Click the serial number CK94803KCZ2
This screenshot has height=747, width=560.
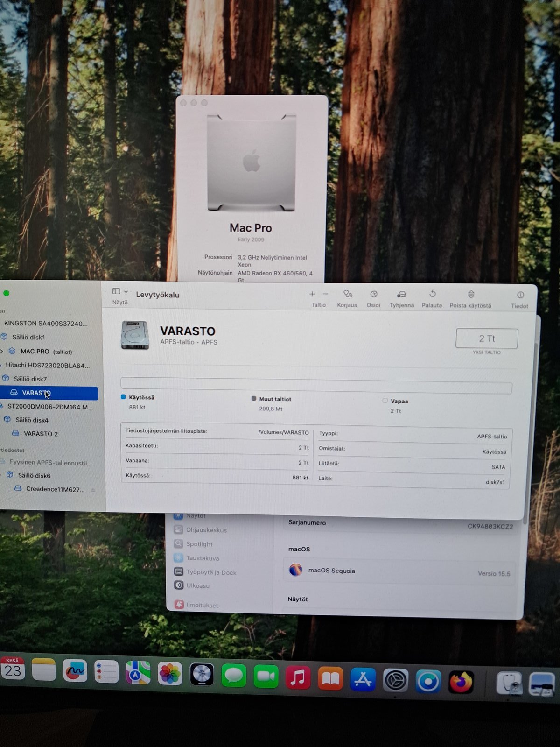(x=490, y=526)
